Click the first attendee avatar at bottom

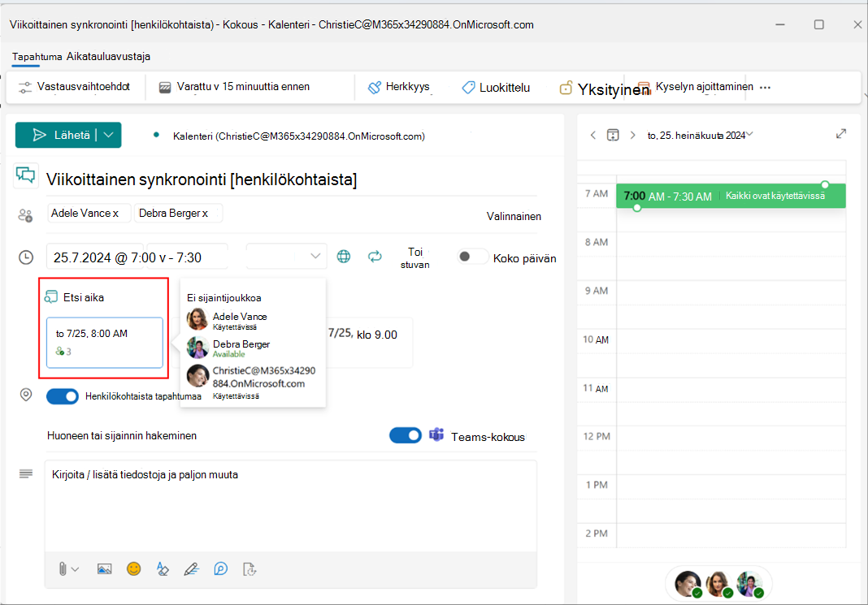click(688, 584)
